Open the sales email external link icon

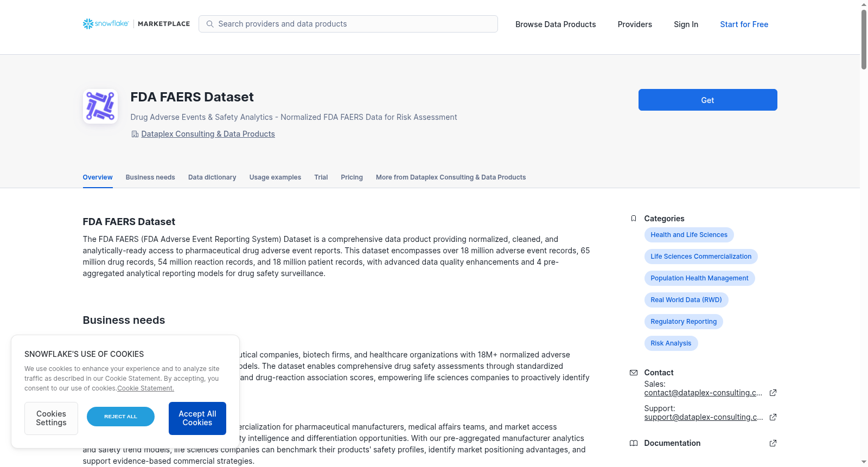coord(773,393)
